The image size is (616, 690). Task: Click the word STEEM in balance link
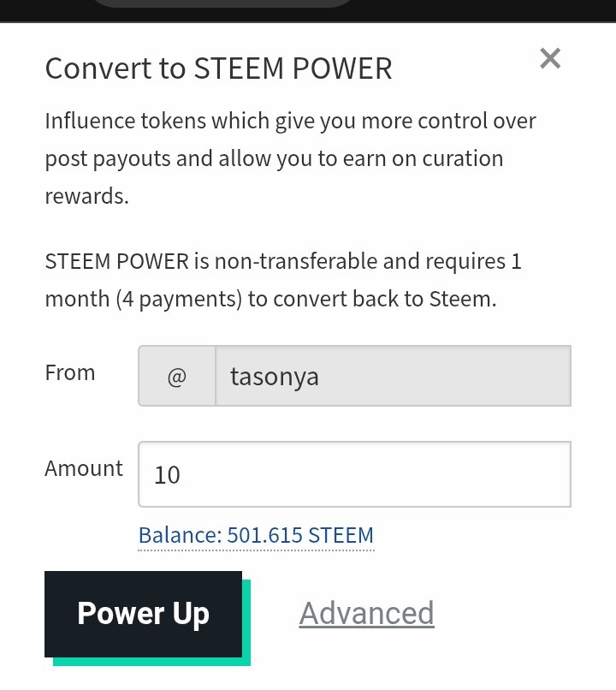tap(341, 536)
